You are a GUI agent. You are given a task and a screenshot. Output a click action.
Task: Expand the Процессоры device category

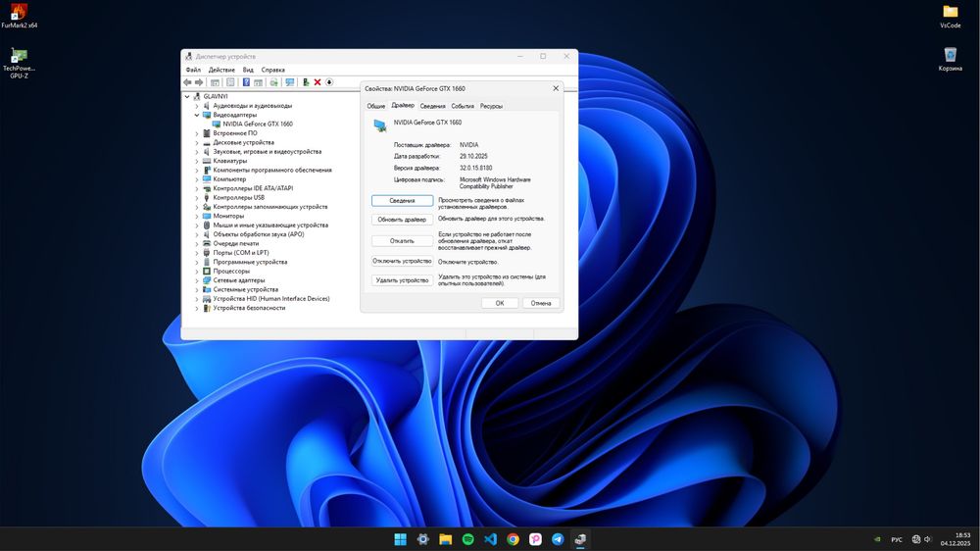coord(197,271)
